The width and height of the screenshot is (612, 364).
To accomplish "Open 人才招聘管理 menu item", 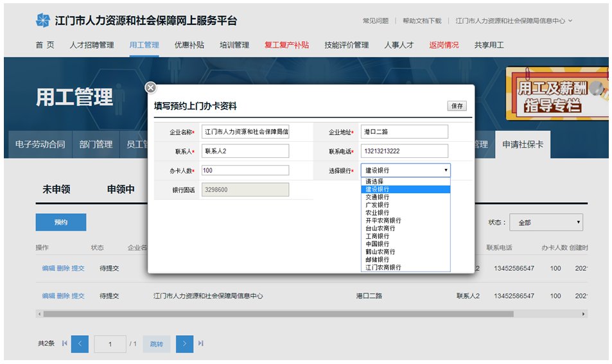I will pyautogui.click(x=92, y=45).
